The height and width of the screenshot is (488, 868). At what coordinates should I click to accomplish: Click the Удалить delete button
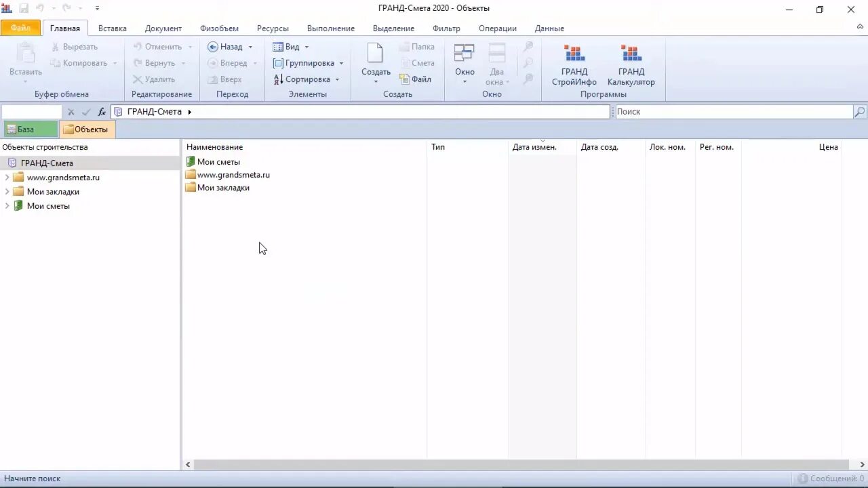click(153, 79)
